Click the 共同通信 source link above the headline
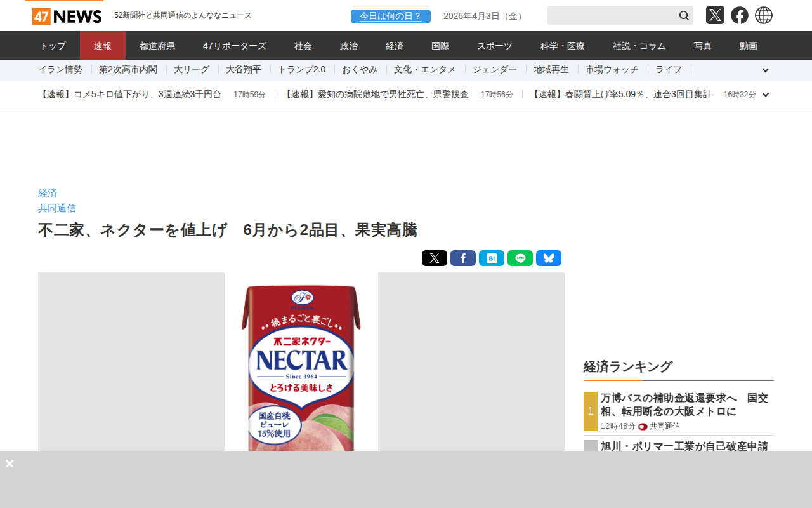Image resolution: width=812 pixels, height=508 pixels. (x=57, y=208)
